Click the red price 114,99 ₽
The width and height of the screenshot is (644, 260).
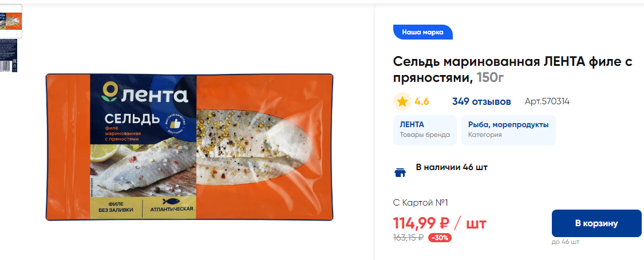tap(421, 224)
